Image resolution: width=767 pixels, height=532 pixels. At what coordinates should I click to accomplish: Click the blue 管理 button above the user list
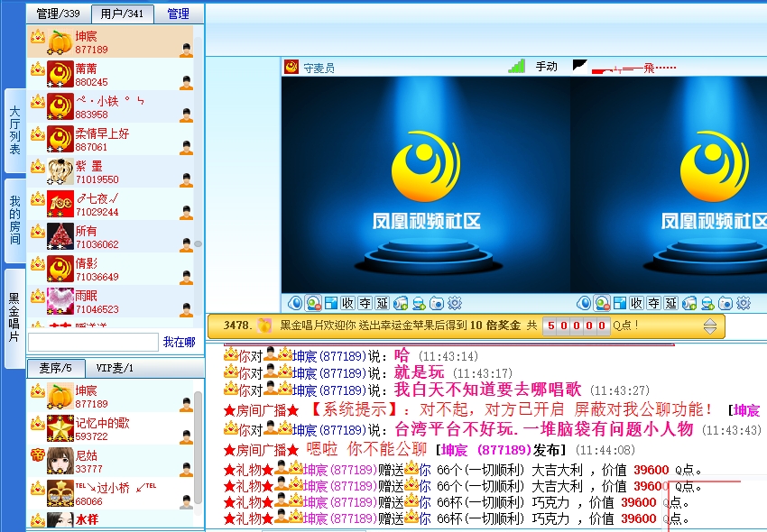click(179, 14)
